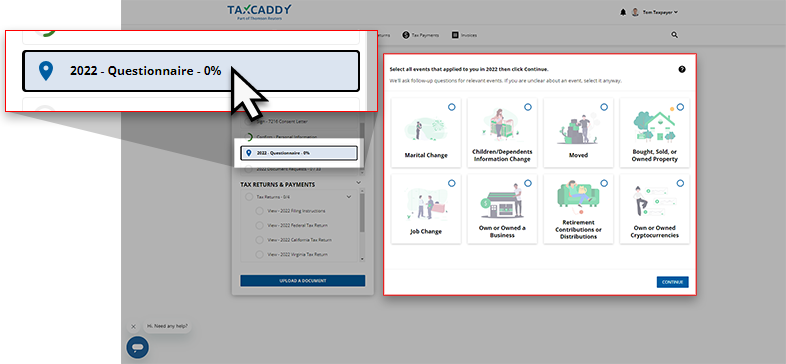Screen dimensions: 786x364
Task: Click status circle beside Tax Returns - 0/4
Action: click(249, 197)
